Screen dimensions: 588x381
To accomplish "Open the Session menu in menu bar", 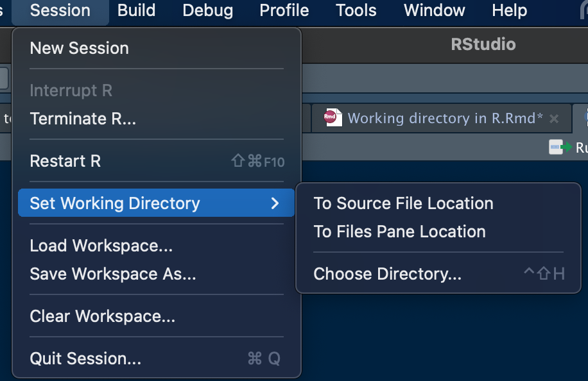I will point(60,10).
